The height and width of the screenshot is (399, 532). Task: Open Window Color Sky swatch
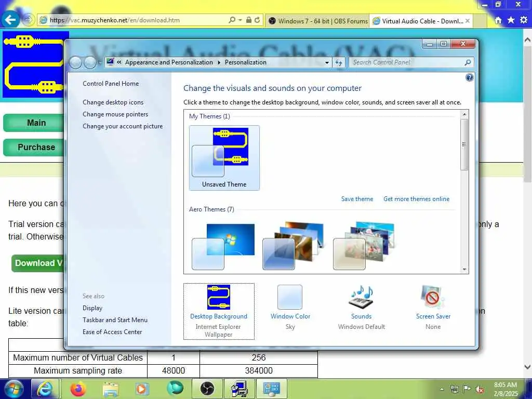[290, 297]
